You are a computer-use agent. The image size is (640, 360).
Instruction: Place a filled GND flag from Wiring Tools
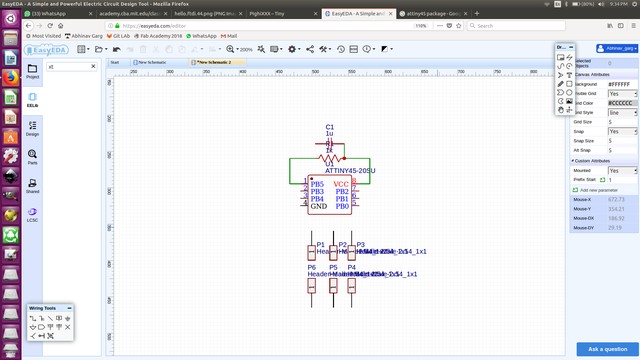(x=68, y=318)
